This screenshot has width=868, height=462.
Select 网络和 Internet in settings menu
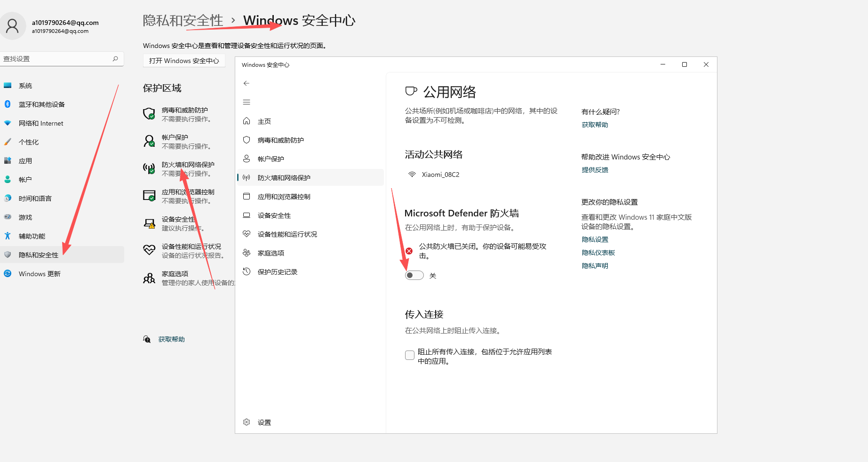(41, 123)
